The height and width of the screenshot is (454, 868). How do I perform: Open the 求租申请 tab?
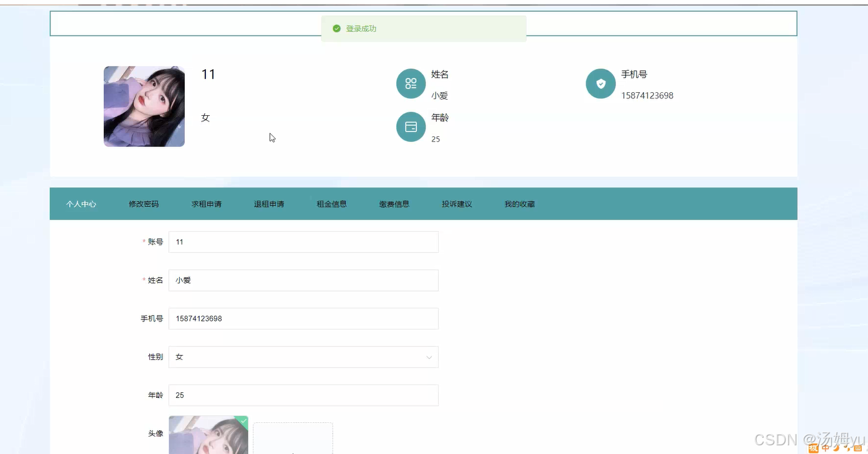(x=207, y=204)
